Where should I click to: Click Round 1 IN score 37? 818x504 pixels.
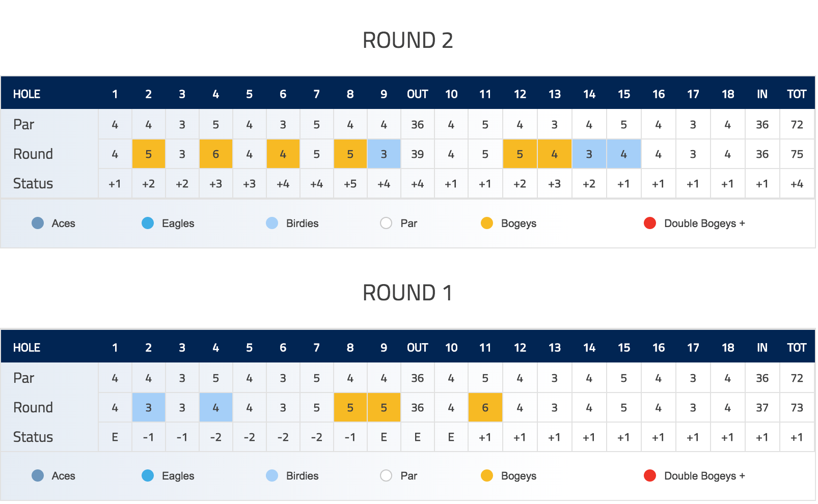(762, 407)
